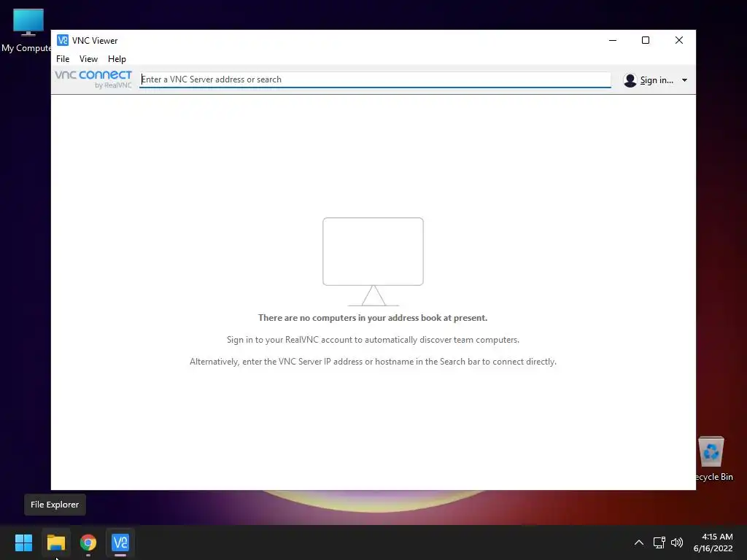Click the VNC Connect by RealVNC logo
Viewport: 747px width, 560px height.
coord(93,79)
